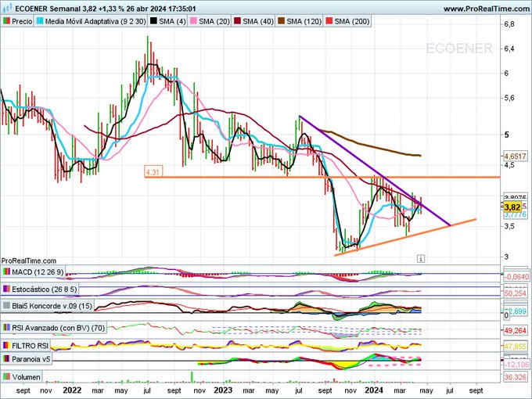
Task: Click the Precio legend color icon
Action: (x=6, y=21)
